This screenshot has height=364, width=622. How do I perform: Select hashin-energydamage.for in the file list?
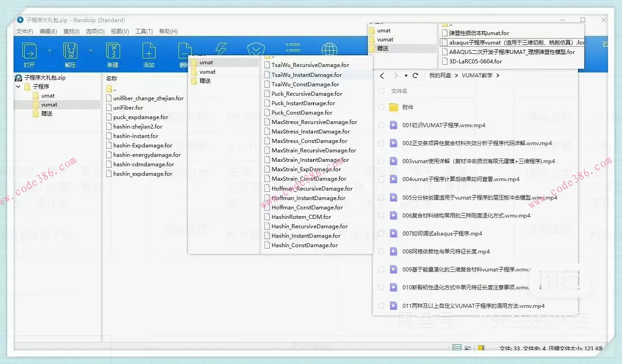pos(147,155)
